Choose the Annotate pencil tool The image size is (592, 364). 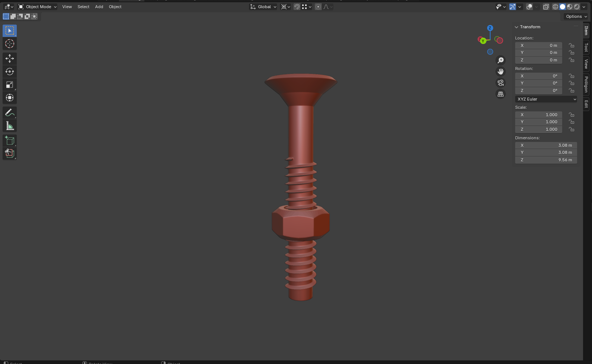pos(10,113)
